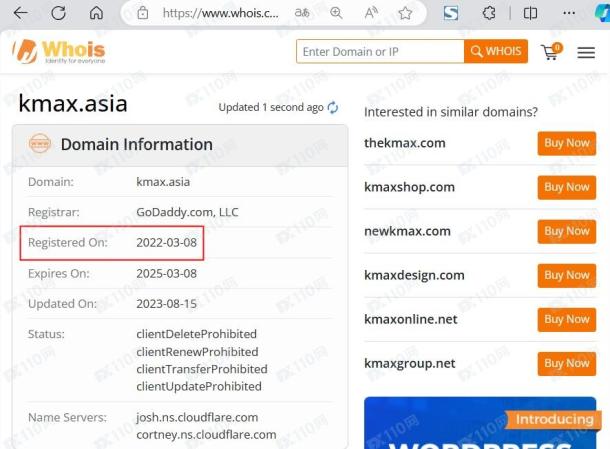
Task: Click the Domain Information header icon
Action: click(x=40, y=144)
